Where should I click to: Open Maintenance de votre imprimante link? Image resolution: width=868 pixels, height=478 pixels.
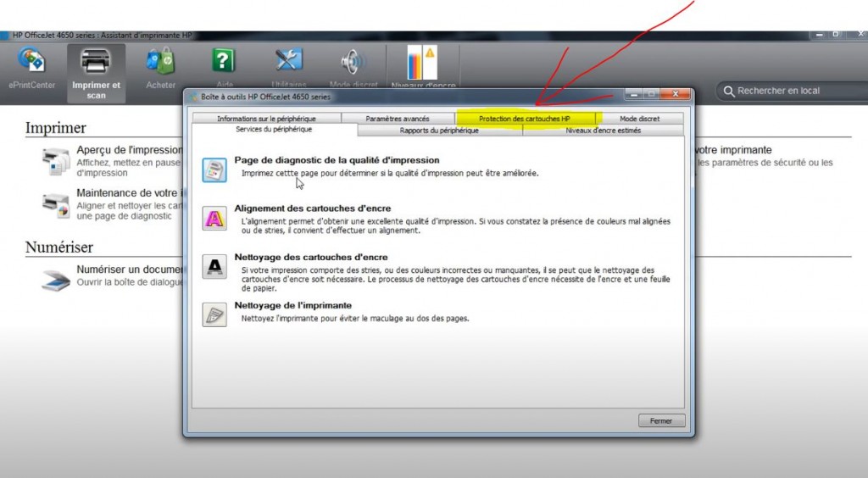coord(130,193)
